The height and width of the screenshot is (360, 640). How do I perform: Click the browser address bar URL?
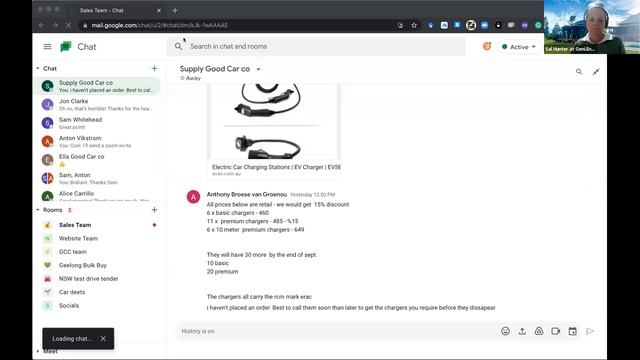[x=160, y=25]
